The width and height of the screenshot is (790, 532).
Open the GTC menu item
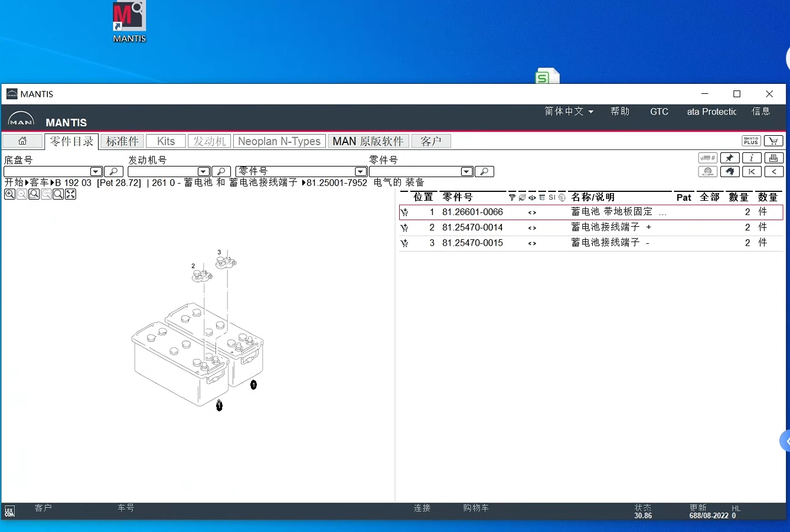659,112
